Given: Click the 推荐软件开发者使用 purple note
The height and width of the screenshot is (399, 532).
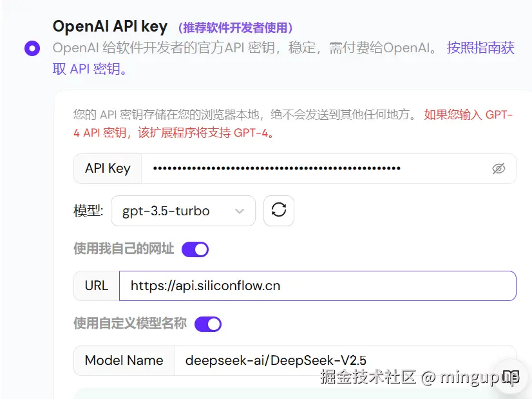Looking at the screenshot, I should tap(235, 28).
